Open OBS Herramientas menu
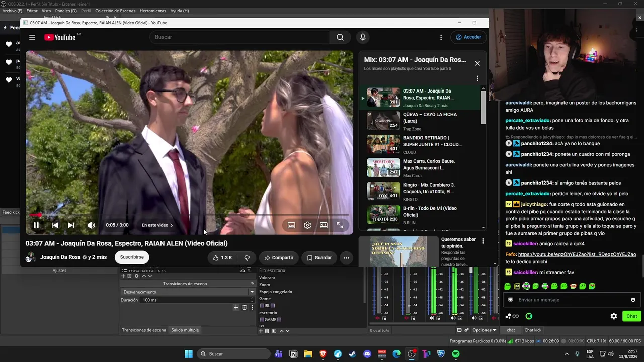 click(153, 11)
